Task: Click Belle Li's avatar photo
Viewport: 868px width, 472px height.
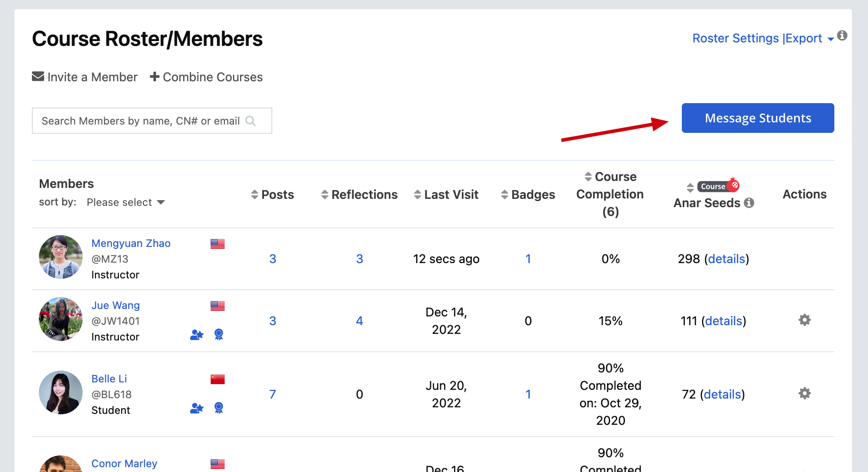Action: (x=61, y=392)
